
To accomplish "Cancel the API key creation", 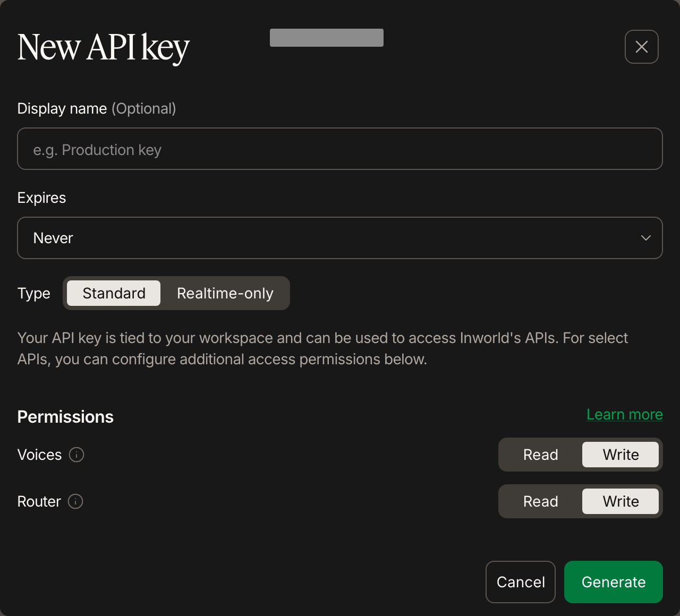I will pyautogui.click(x=521, y=582).
